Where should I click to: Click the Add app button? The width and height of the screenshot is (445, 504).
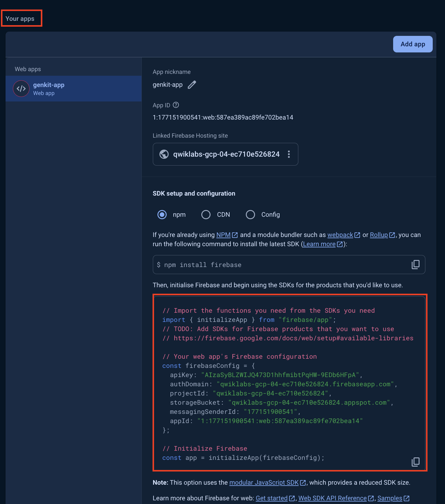[413, 44]
